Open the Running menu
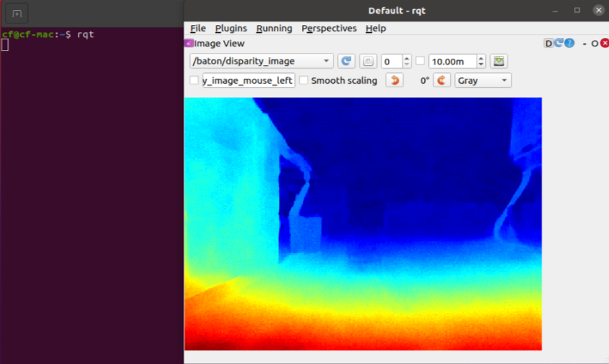Screen dimensions: 609x364 (274, 29)
